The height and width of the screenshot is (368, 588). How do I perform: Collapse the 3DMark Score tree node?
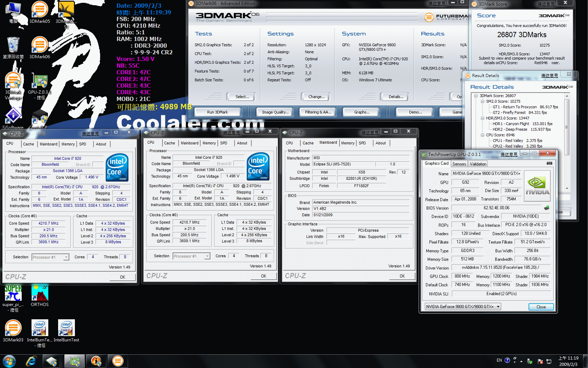tap(476, 96)
